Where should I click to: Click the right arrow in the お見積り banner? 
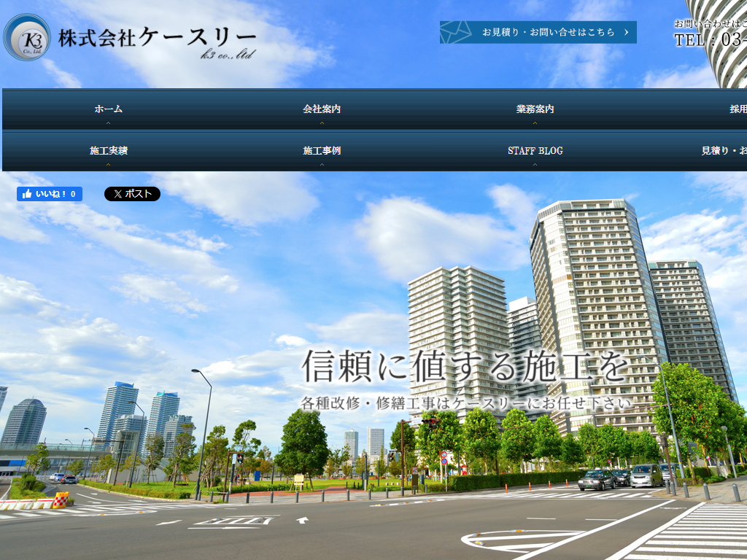click(626, 32)
